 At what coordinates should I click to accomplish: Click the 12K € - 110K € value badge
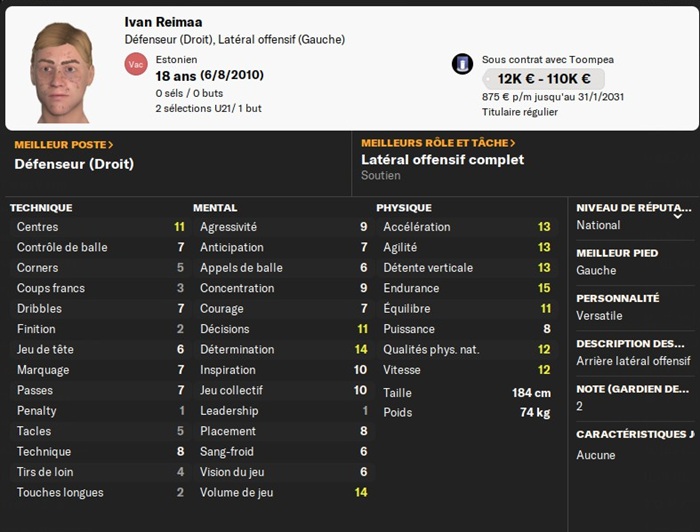tap(543, 78)
